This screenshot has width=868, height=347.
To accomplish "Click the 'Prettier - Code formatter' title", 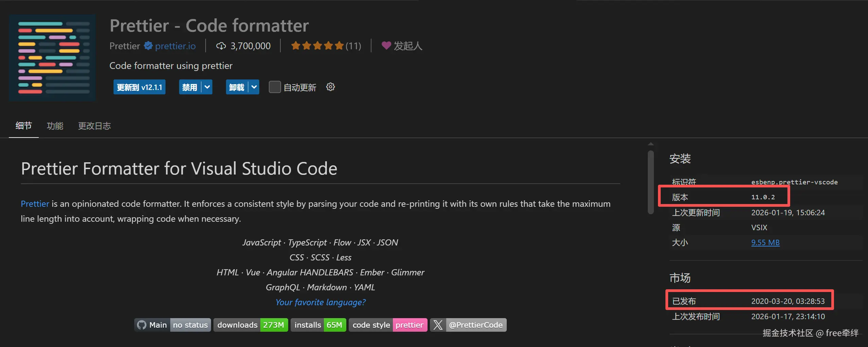I will (x=209, y=26).
